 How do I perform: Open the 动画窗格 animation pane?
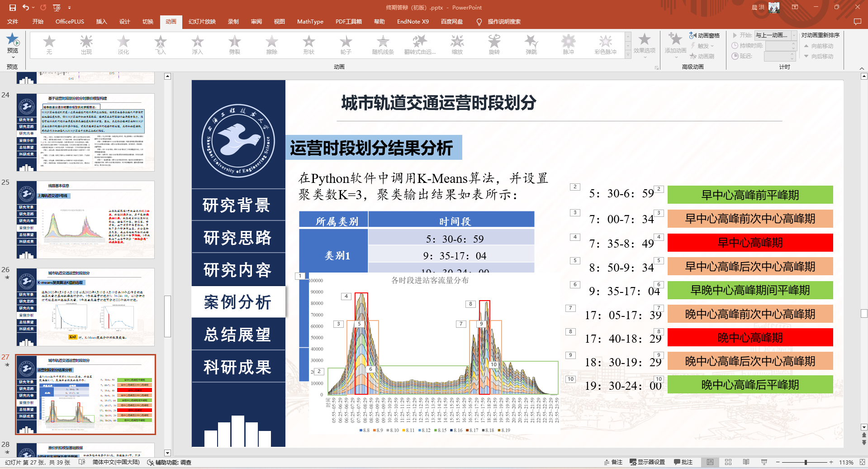[704, 35]
